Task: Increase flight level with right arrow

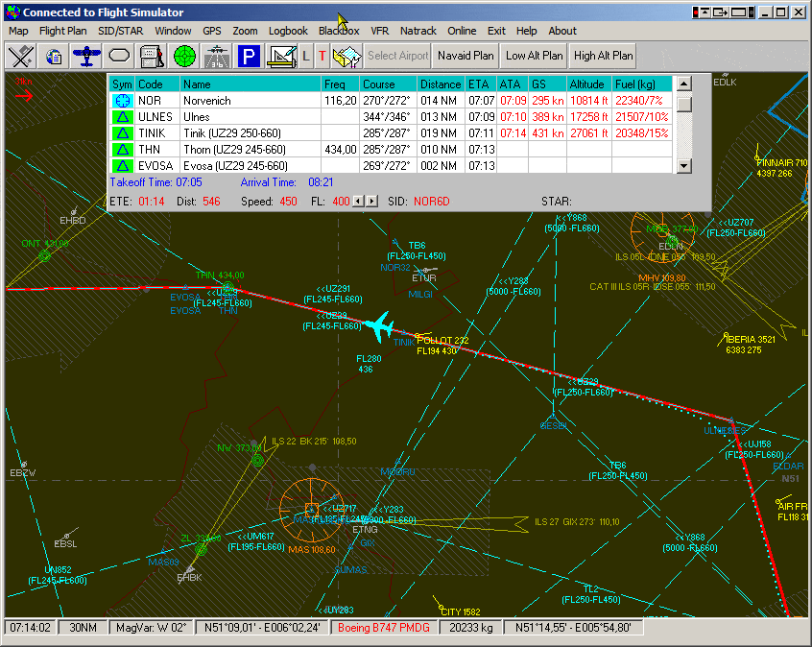Action: (x=372, y=202)
